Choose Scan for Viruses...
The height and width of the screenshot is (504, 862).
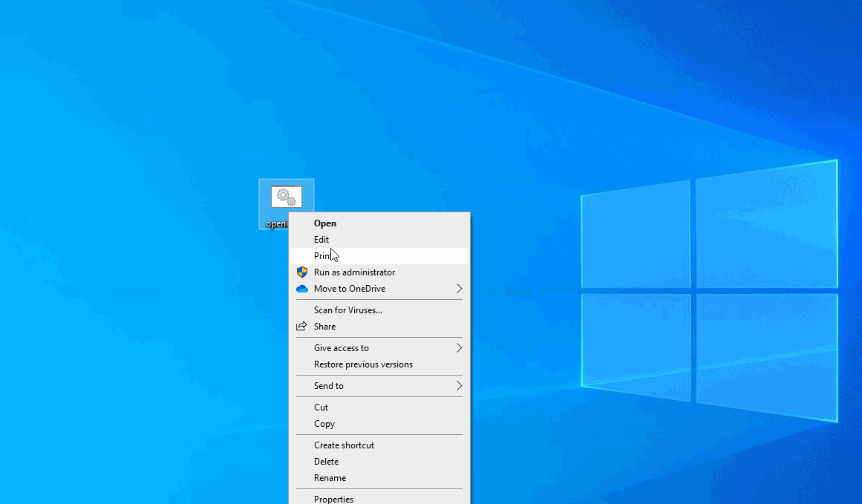click(x=379, y=310)
